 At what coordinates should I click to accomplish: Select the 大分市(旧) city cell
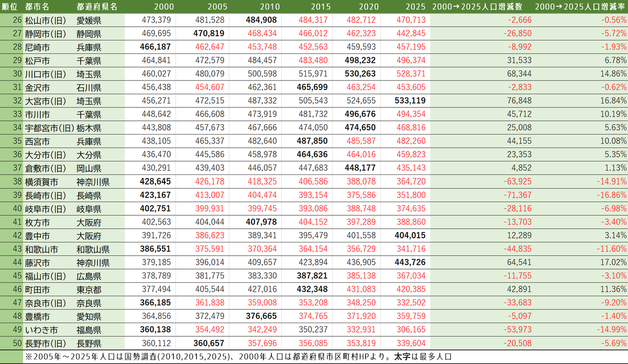[45, 155]
